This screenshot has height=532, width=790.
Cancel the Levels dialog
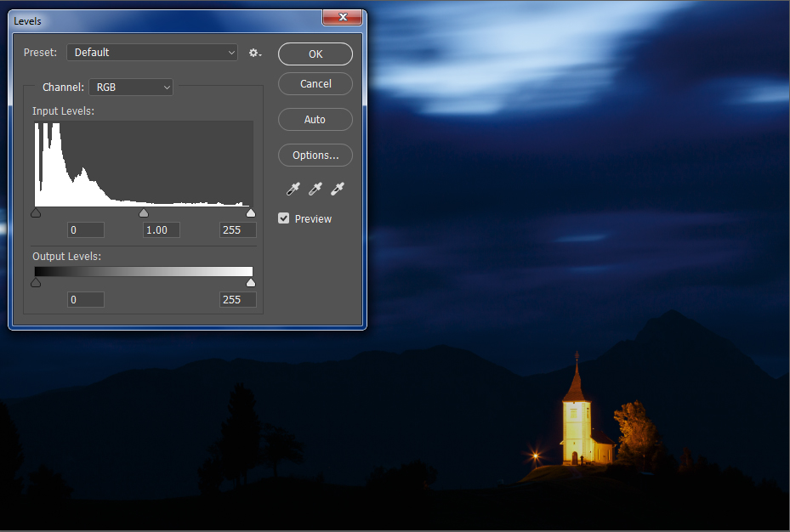tap(315, 83)
